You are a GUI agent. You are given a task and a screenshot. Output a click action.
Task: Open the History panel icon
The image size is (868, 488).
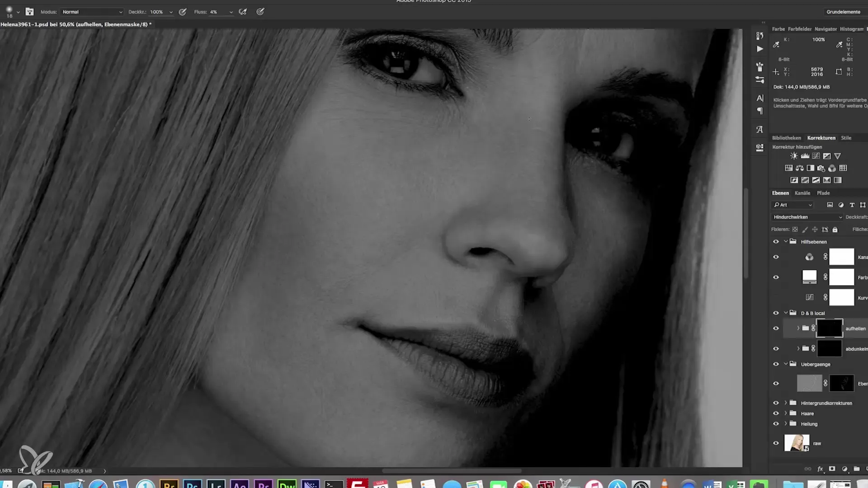coord(760,36)
